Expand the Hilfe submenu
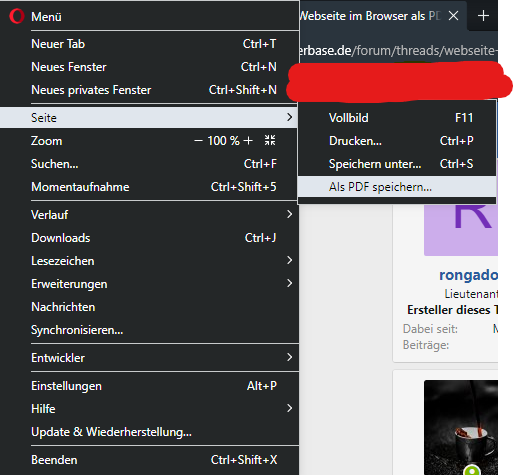 149,409
